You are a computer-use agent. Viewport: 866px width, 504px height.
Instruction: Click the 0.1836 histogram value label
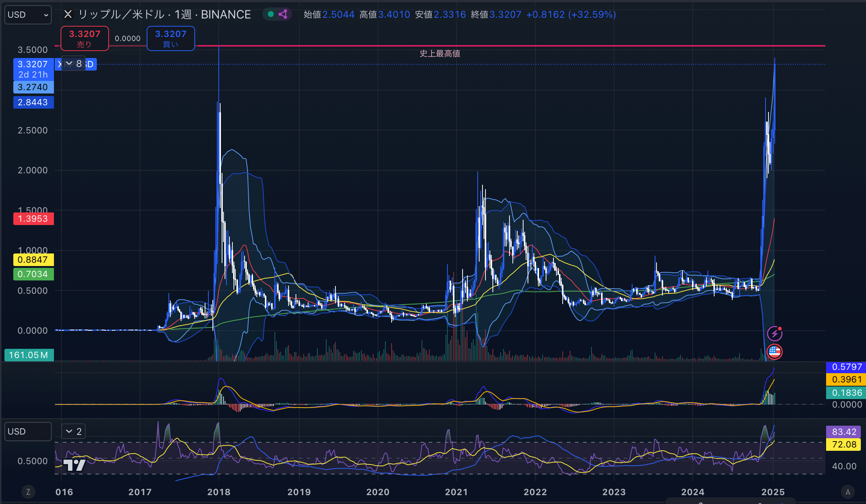tap(846, 393)
